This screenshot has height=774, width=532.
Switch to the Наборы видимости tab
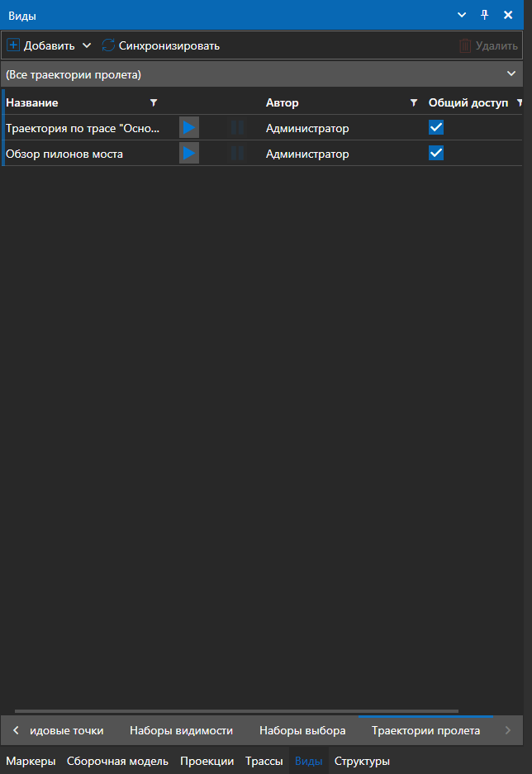click(x=181, y=730)
